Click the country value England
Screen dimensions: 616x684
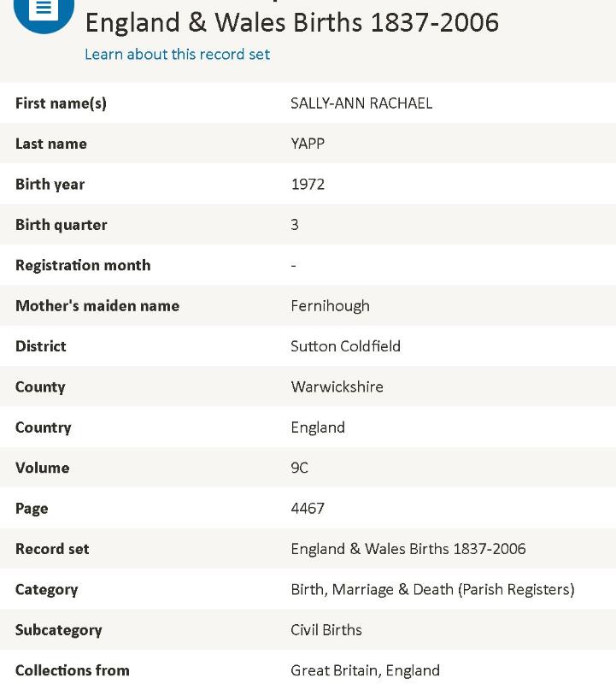click(318, 427)
